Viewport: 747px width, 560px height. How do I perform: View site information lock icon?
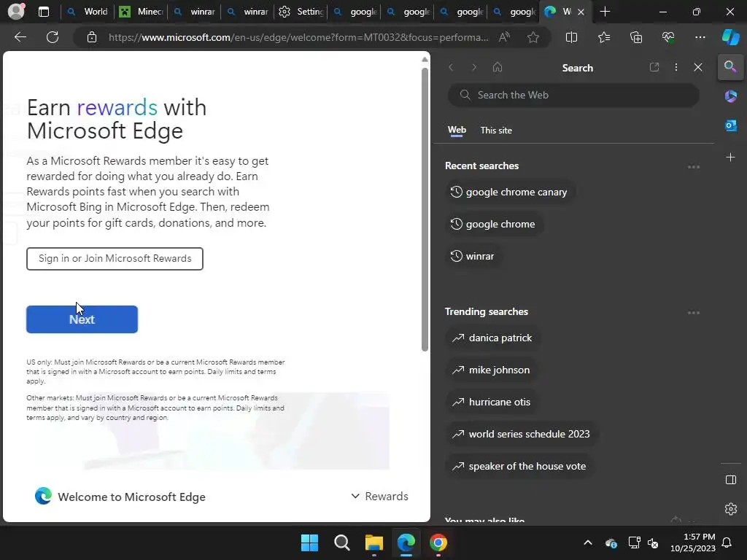click(x=91, y=37)
